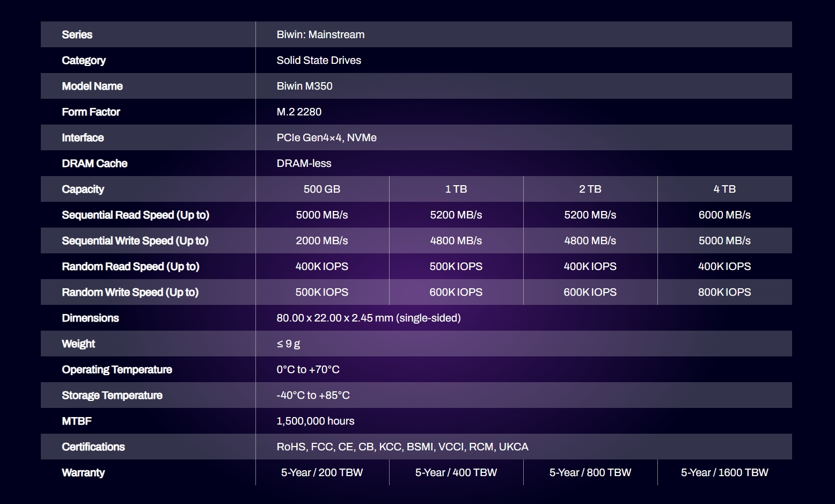
Task: Click 4 TB sequential write '5000 MB/s'
Action: 724,240
